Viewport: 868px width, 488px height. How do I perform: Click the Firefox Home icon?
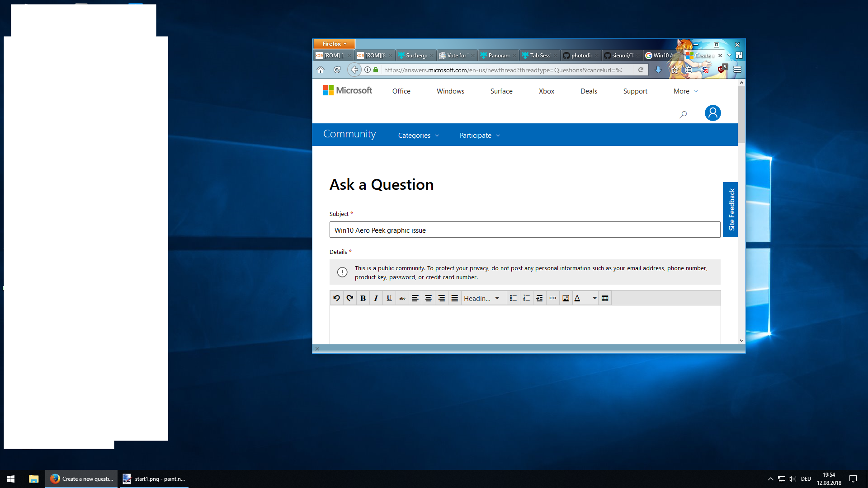coord(321,70)
